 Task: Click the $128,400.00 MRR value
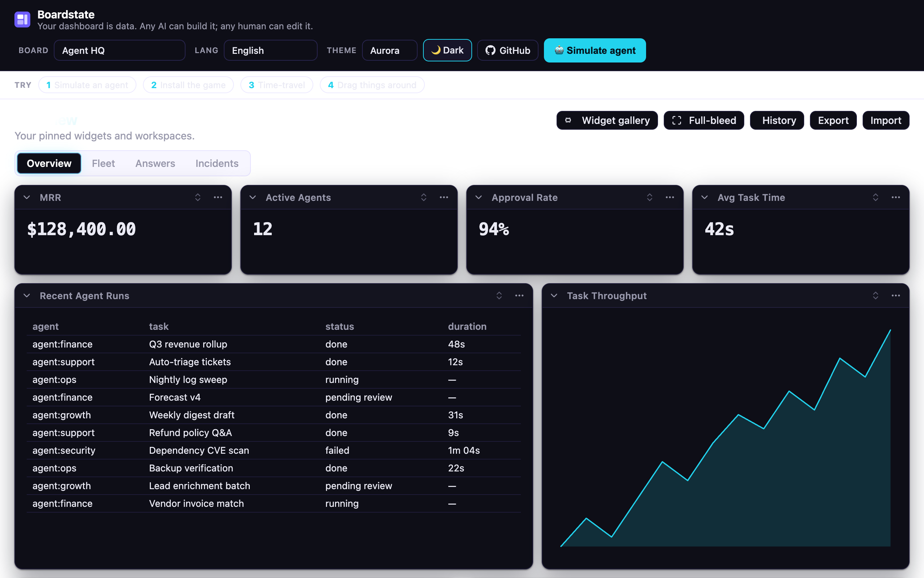coord(81,229)
